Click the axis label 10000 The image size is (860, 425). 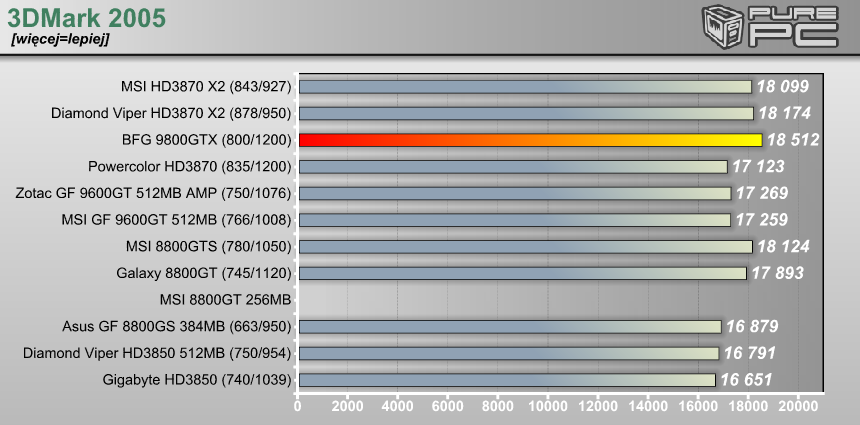point(547,406)
